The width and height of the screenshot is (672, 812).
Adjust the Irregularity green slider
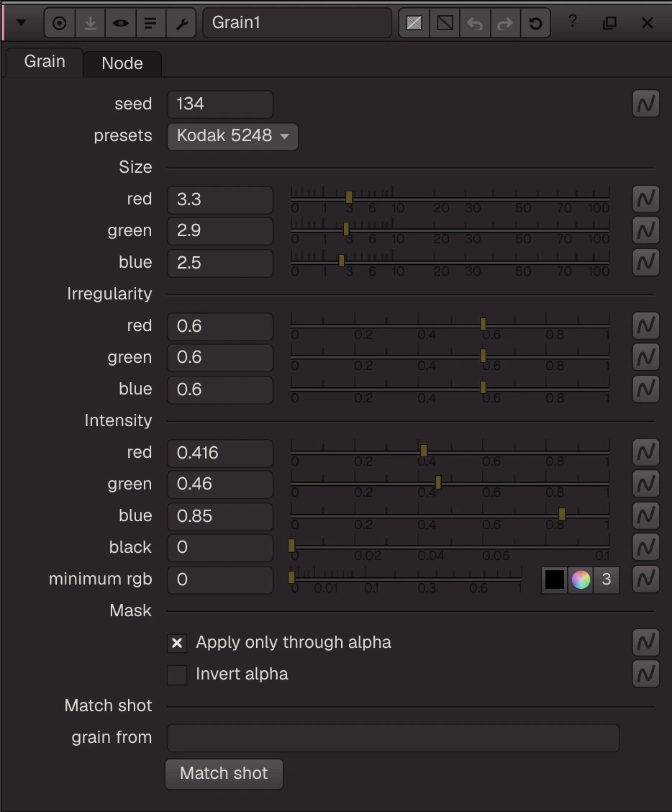pos(450,357)
